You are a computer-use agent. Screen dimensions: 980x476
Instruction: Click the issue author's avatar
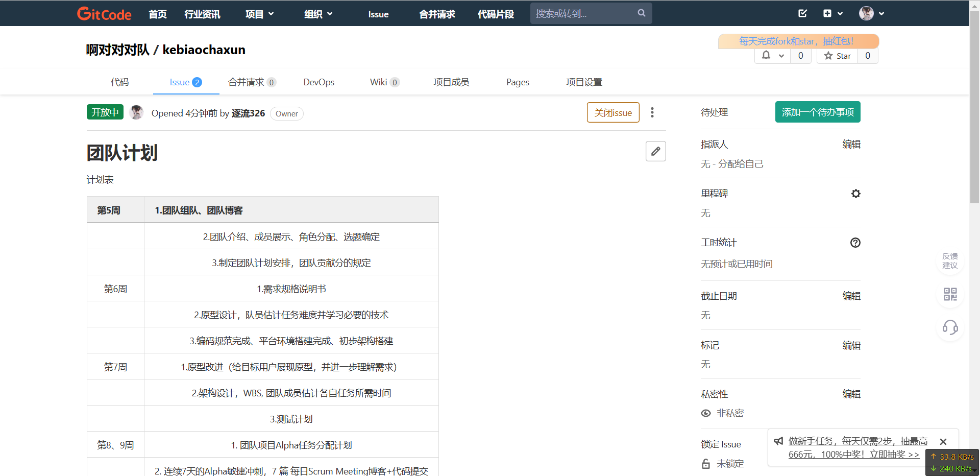click(136, 112)
